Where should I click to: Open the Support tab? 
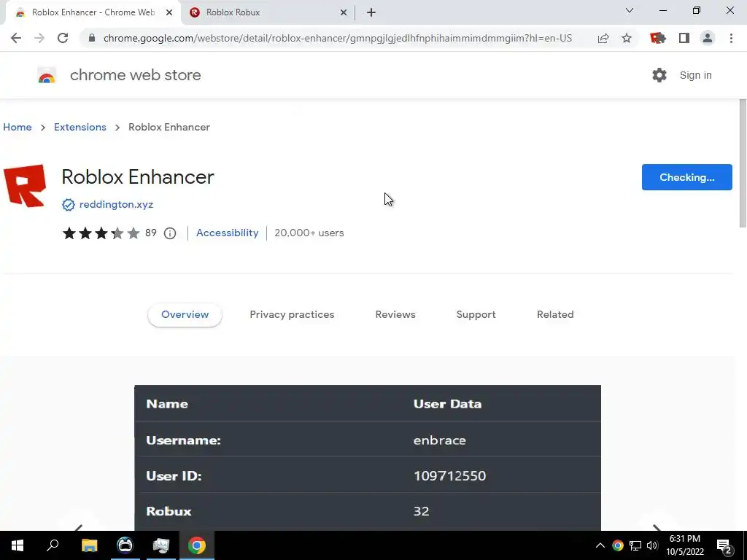coord(476,315)
